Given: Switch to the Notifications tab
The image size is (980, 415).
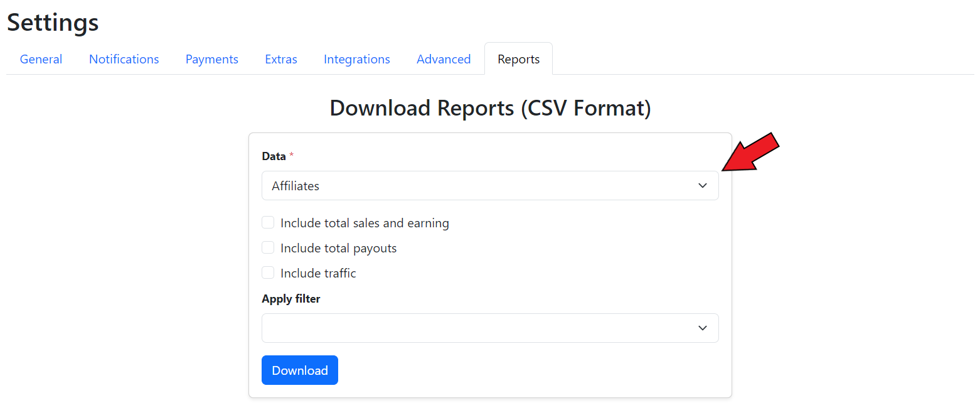Looking at the screenshot, I should click(x=124, y=59).
